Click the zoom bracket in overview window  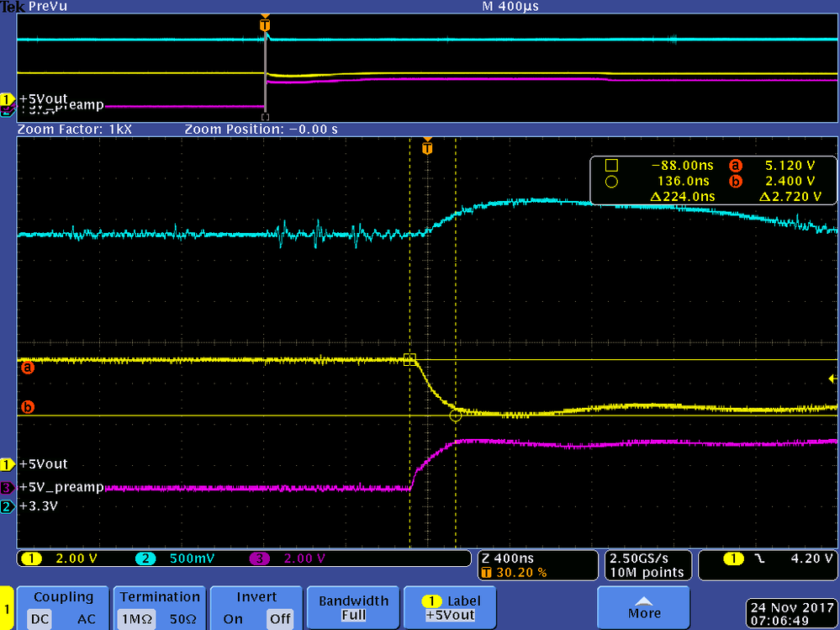(x=265, y=117)
